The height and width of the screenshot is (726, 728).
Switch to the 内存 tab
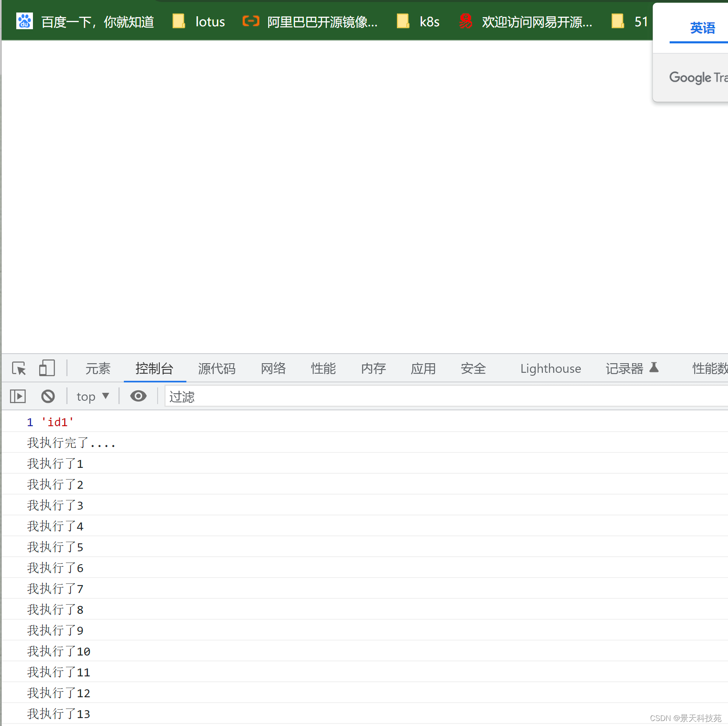click(x=373, y=369)
